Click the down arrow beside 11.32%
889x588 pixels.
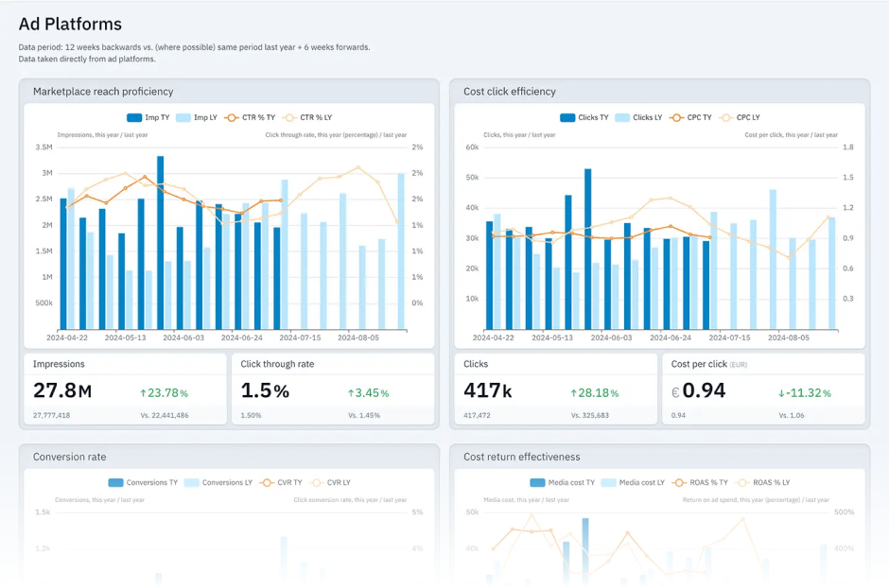pos(781,393)
